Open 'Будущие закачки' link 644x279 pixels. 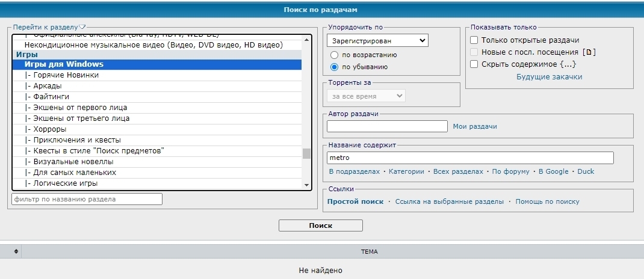pyautogui.click(x=549, y=77)
